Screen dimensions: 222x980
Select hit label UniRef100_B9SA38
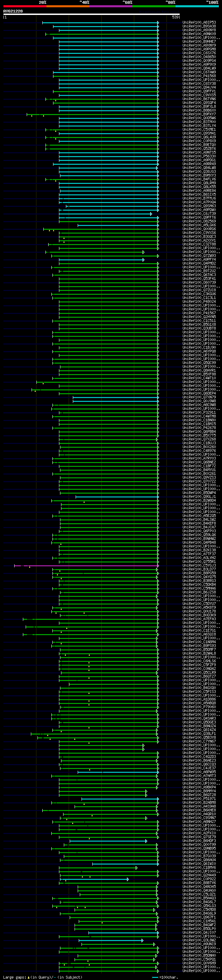(199, 26)
